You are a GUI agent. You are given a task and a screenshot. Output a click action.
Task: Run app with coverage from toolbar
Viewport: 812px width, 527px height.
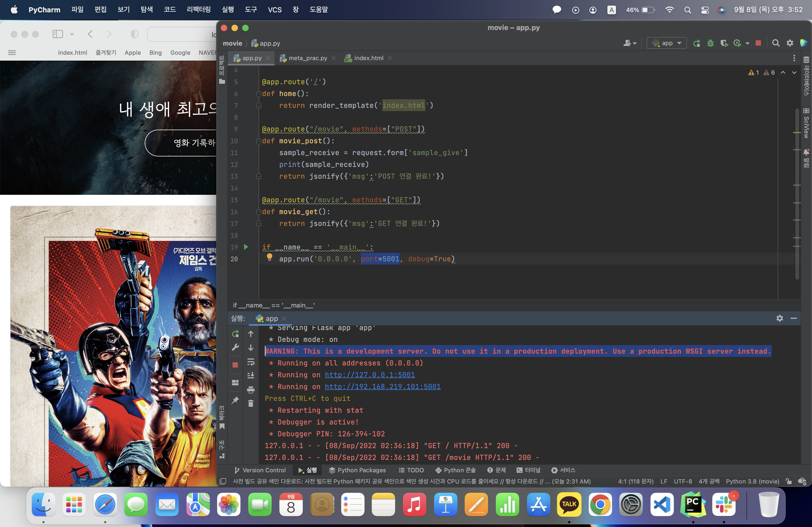724,43
